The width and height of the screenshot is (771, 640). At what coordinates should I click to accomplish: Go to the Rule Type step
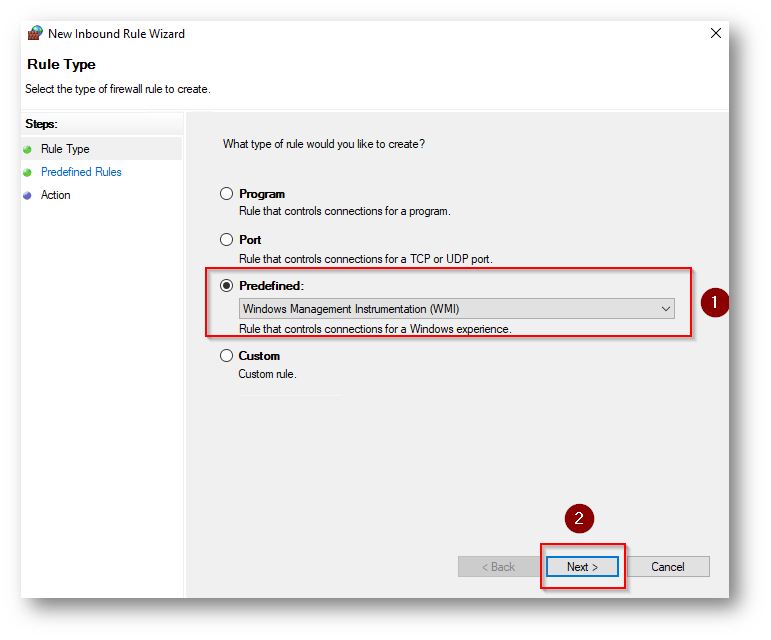click(65, 149)
